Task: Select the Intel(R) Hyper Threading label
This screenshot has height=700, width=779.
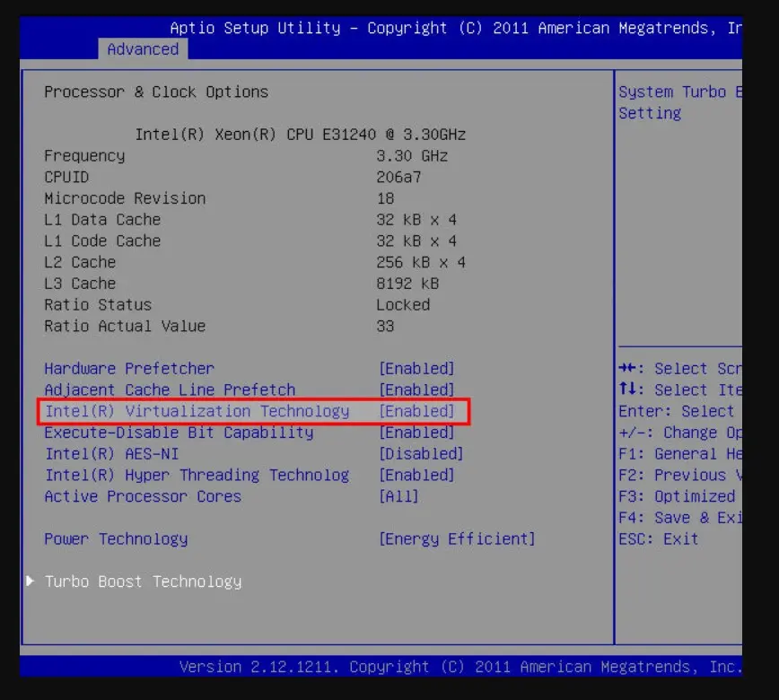Action: 197,476
